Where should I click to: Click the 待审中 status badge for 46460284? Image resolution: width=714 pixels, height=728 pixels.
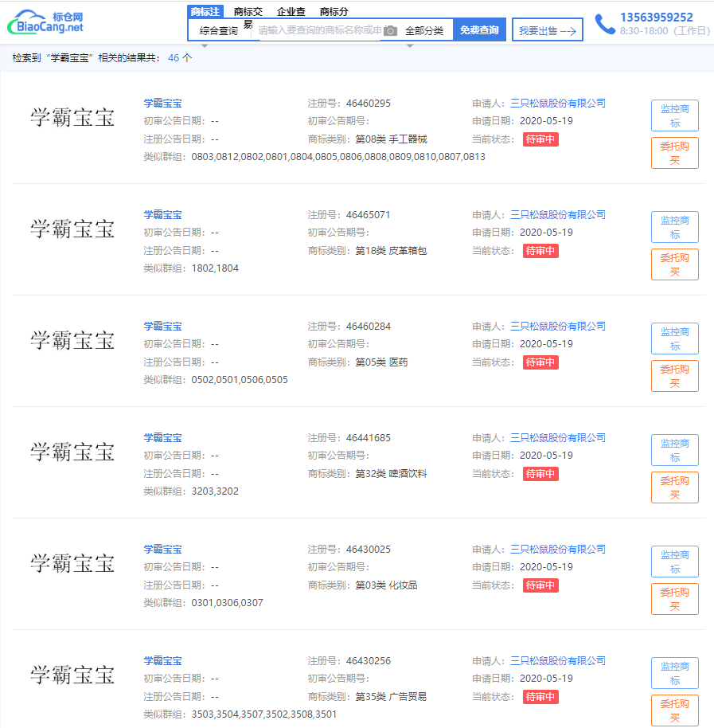(540, 362)
